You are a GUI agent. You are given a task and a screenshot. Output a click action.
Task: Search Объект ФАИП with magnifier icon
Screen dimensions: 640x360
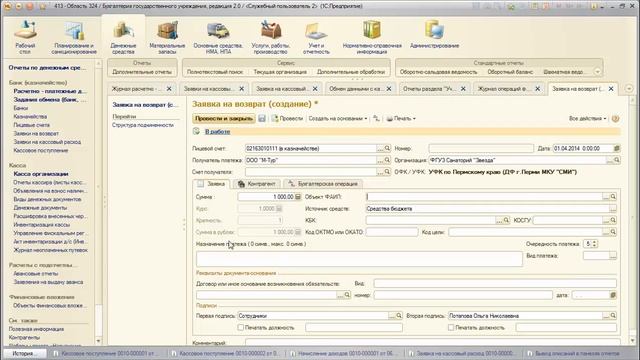[613, 197]
